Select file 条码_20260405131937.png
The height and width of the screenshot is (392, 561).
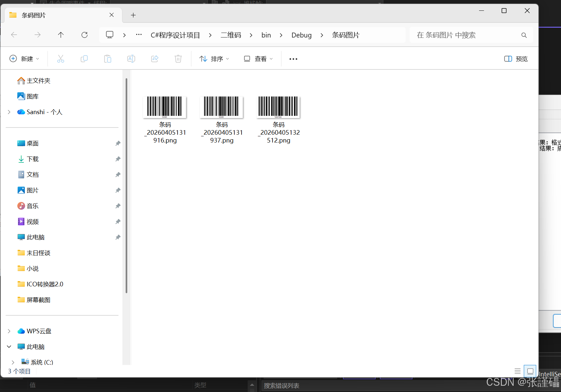pos(222,120)
